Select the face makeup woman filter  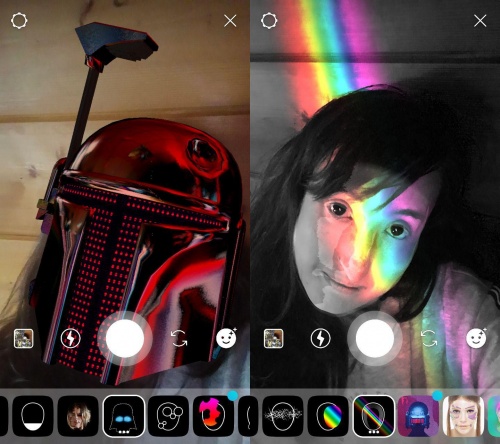tap(463, 416)
